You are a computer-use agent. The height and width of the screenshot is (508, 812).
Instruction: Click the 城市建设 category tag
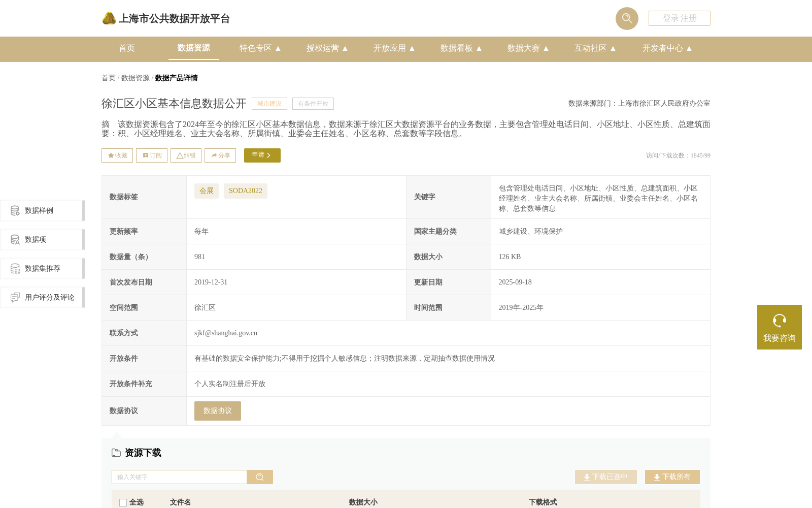pyautogui.click(x=269, y=104)
